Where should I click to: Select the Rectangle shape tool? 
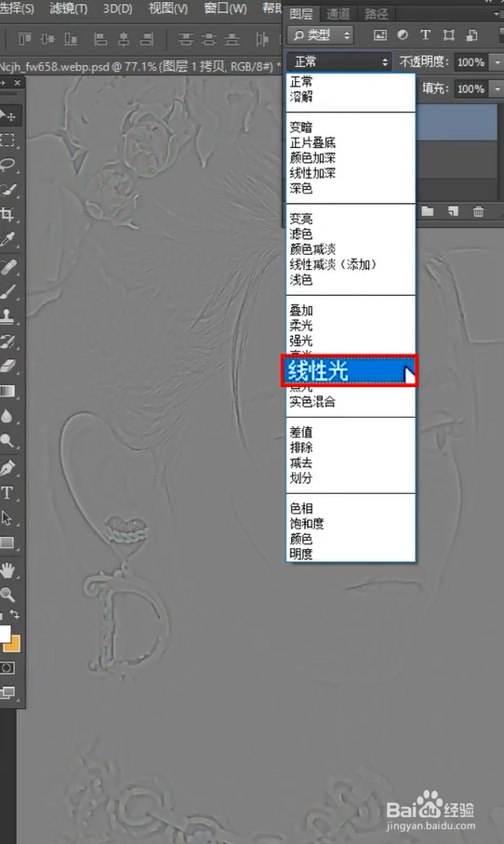point(7,543)
